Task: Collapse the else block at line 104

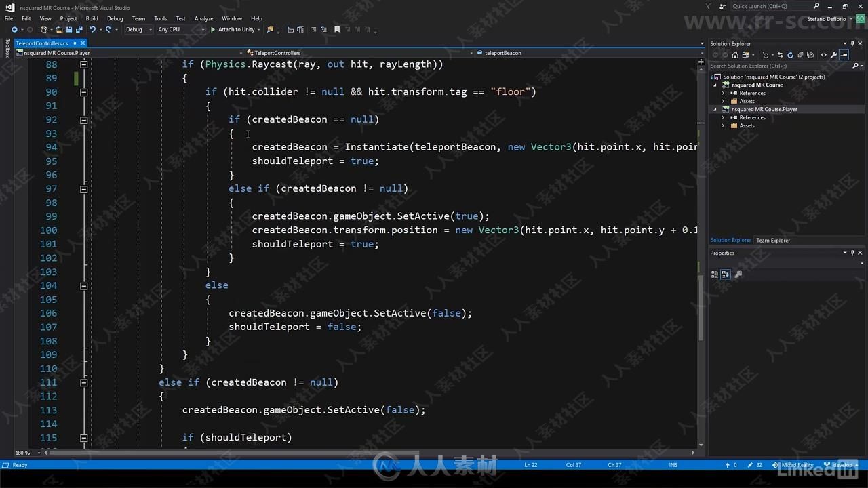Action: [x=84, y=286]
